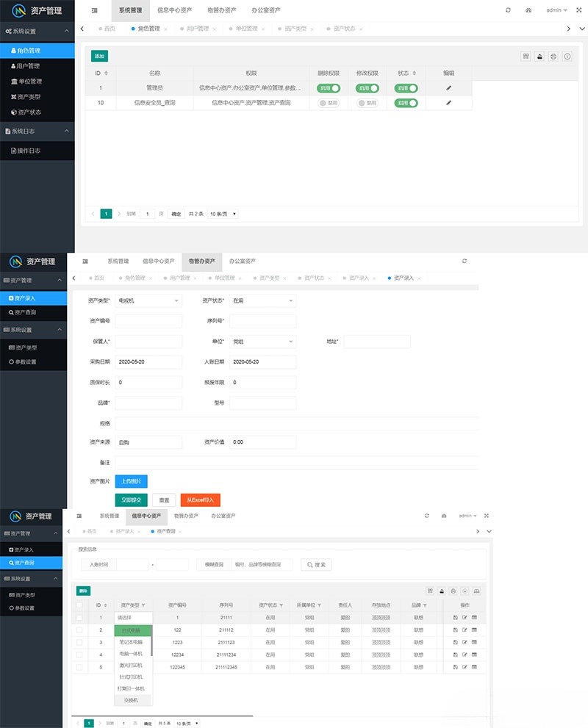Open the column settings grid icon

pyautogui.click(x=525, y=55)
